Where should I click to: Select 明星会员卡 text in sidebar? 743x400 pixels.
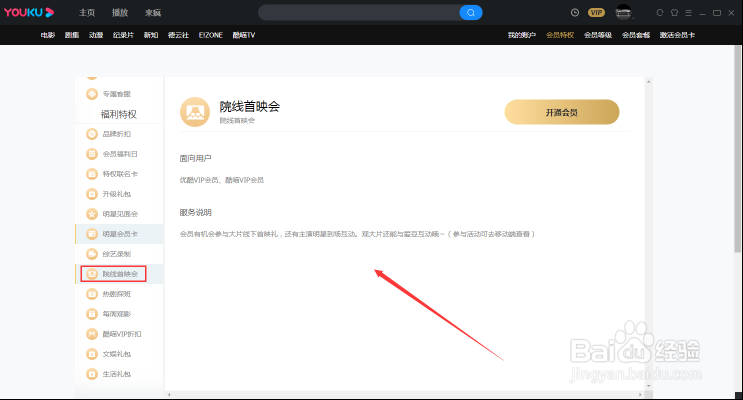click(120, 234)
